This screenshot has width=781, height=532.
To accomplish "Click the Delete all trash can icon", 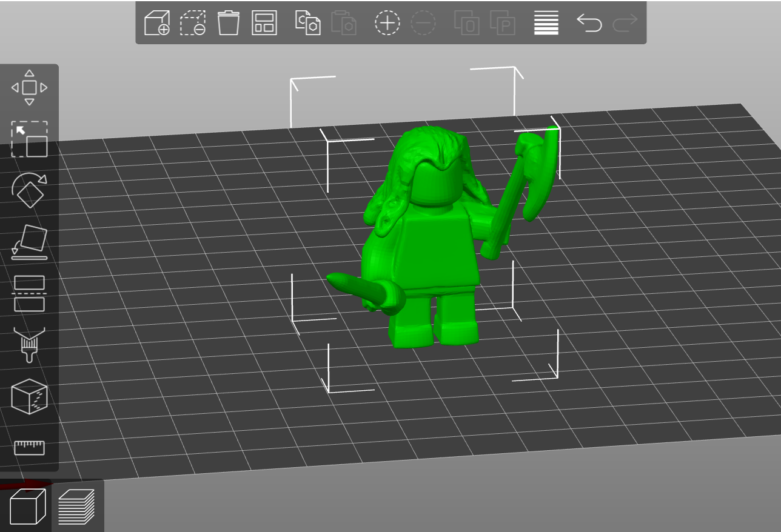I will click(x=229, y=23).
